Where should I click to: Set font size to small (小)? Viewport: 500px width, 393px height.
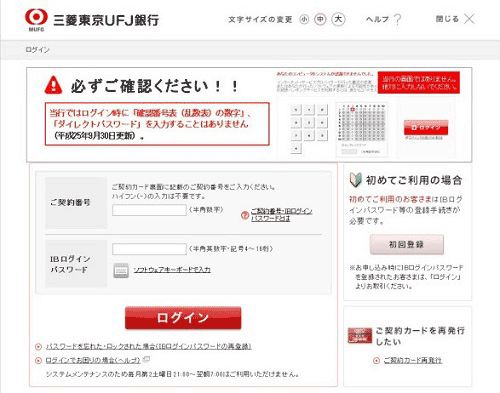point(304,19)
